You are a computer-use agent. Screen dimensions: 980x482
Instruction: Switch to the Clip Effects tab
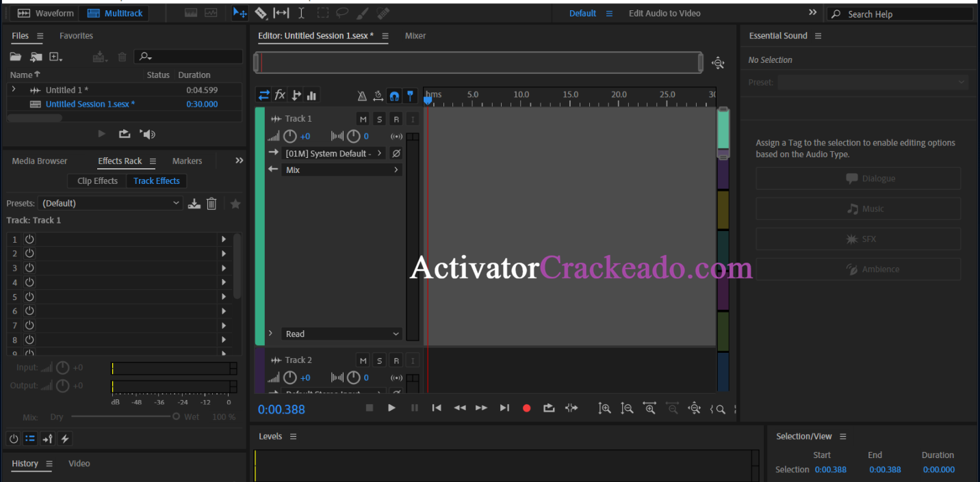click(x=96, y=180)
